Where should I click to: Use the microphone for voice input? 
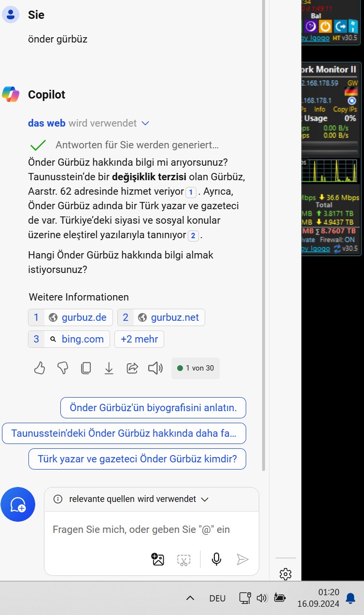(x=216, y=559)
